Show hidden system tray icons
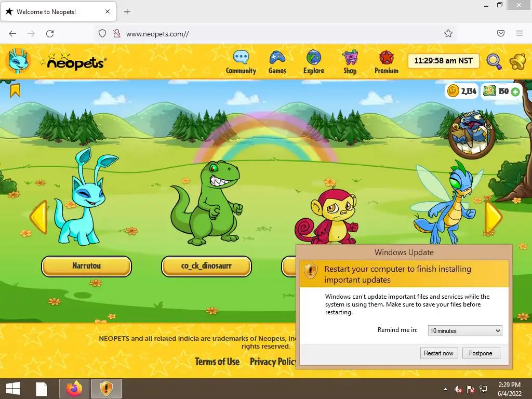This screenshot has height=399, width=532. (445, 389)
